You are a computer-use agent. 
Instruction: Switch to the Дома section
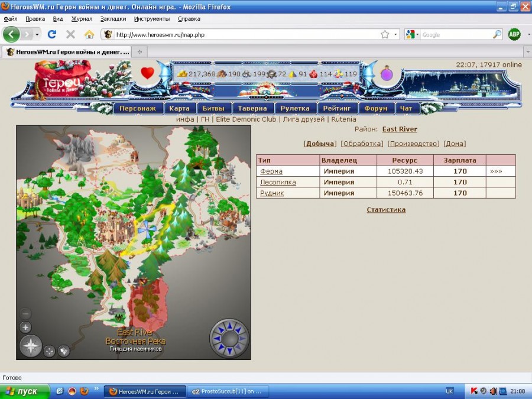point(455,144)
